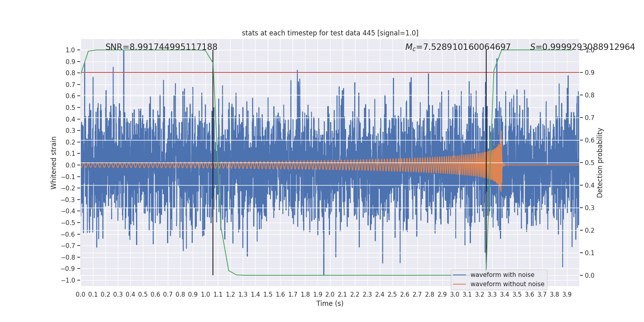644x322 pixels.
Task: Click the 0.8 tick on the Whitened strain axis
Action: pos(70,73)
